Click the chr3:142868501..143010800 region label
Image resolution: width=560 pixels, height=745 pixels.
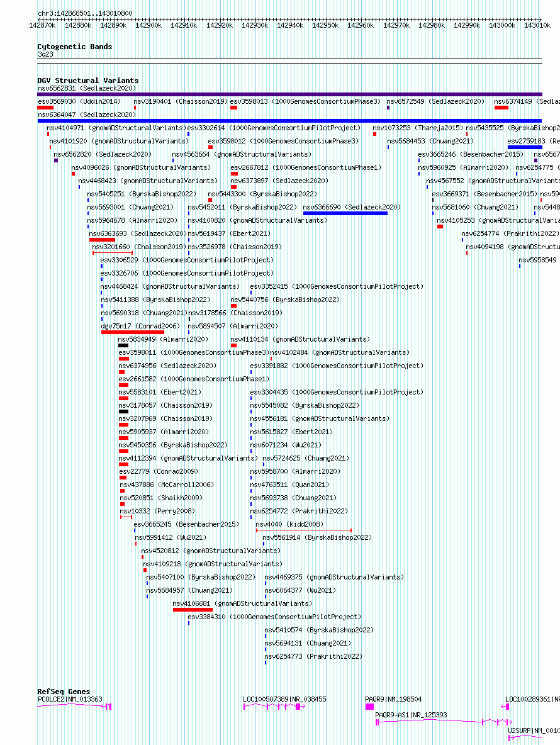[85, 13]
